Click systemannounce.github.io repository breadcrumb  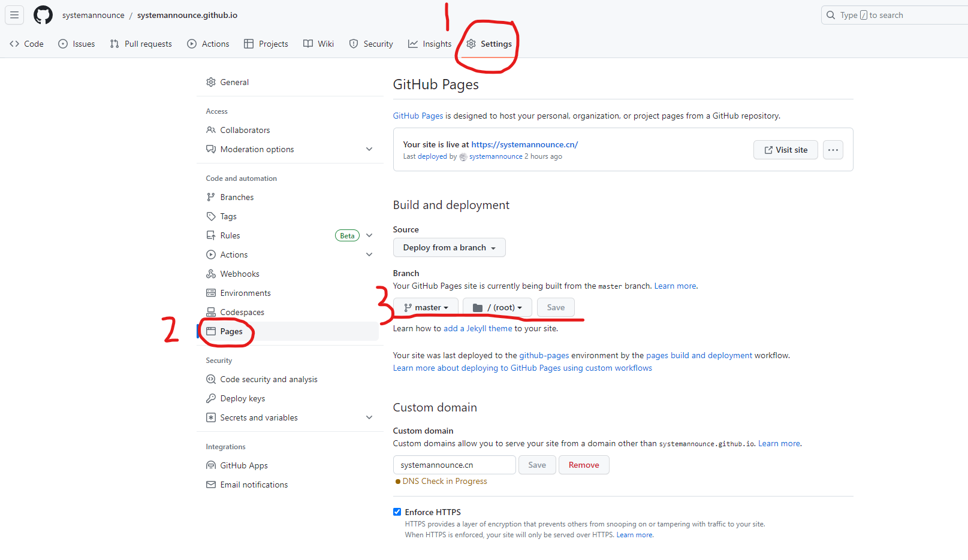[187, 15]
